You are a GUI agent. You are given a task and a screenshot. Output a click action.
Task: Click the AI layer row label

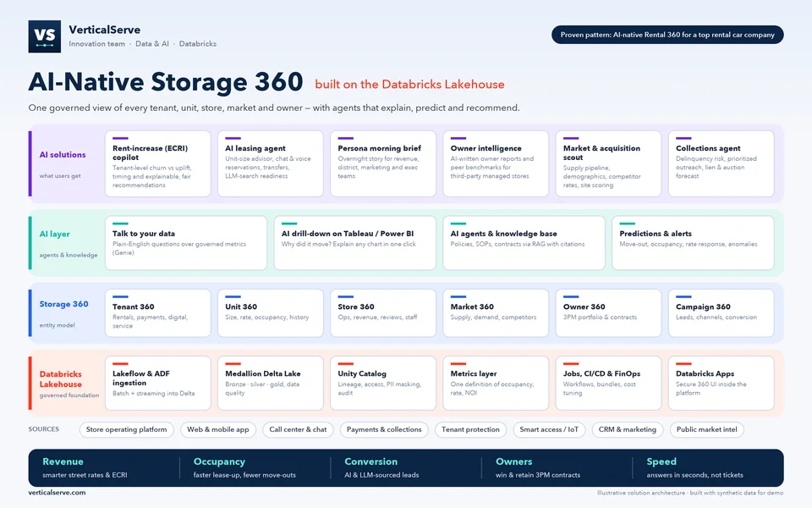tap(54, 234)
